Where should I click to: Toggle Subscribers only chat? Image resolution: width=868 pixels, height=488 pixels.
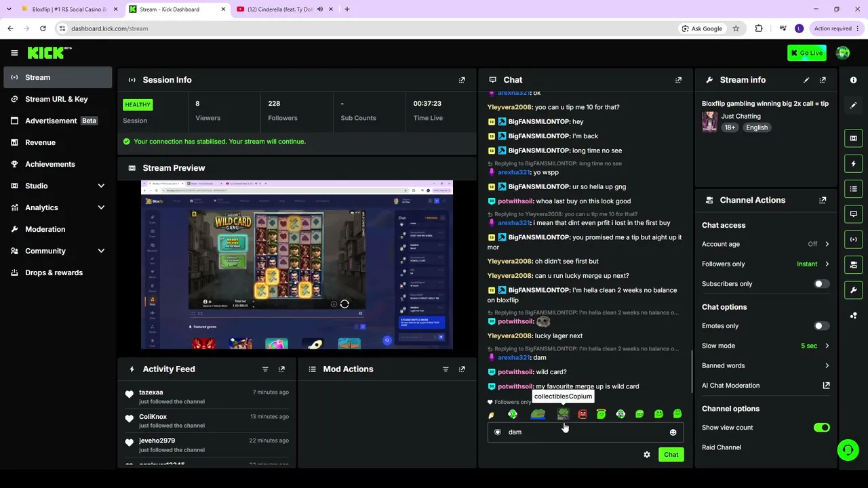point(821,284)
